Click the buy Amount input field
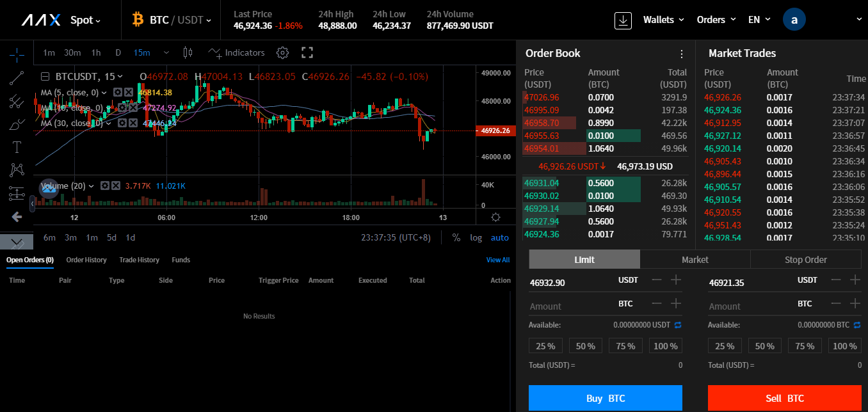The image size is (868, 412). pyautogui.click(x=570, y=306)
